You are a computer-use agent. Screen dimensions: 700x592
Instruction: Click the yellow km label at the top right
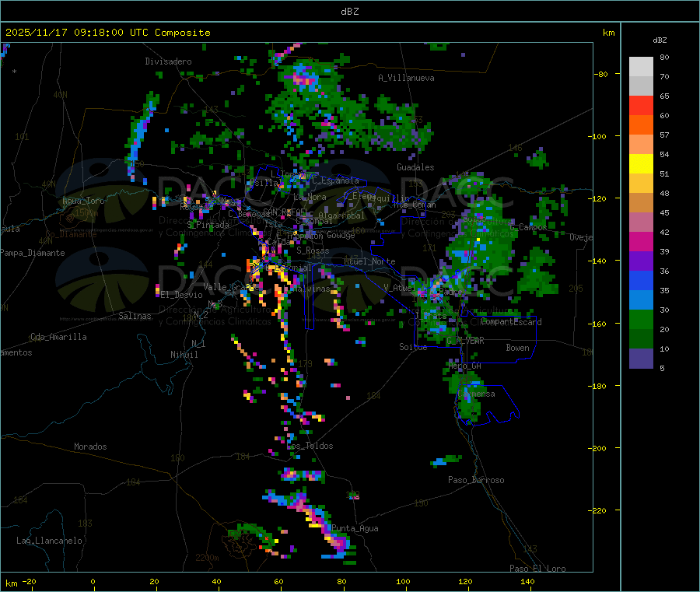[608, 33]
